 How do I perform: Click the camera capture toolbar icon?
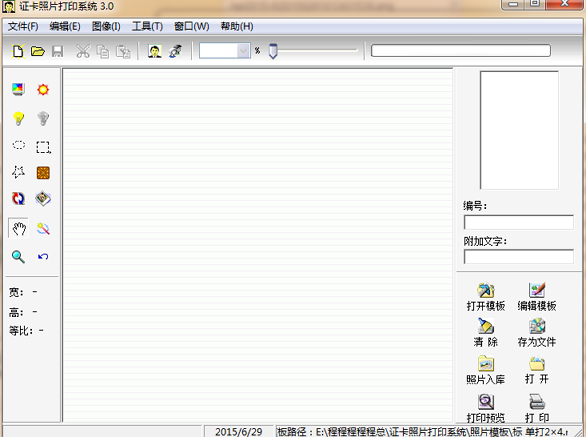coord(175,51)
